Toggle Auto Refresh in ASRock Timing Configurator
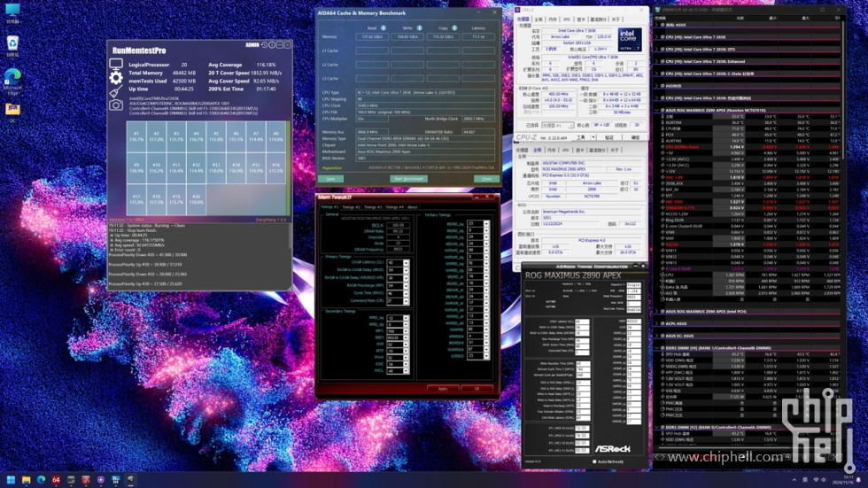Image resolution: width=868 pixels, height=488 pixels. pyautogui.click(x=594, y=461)
